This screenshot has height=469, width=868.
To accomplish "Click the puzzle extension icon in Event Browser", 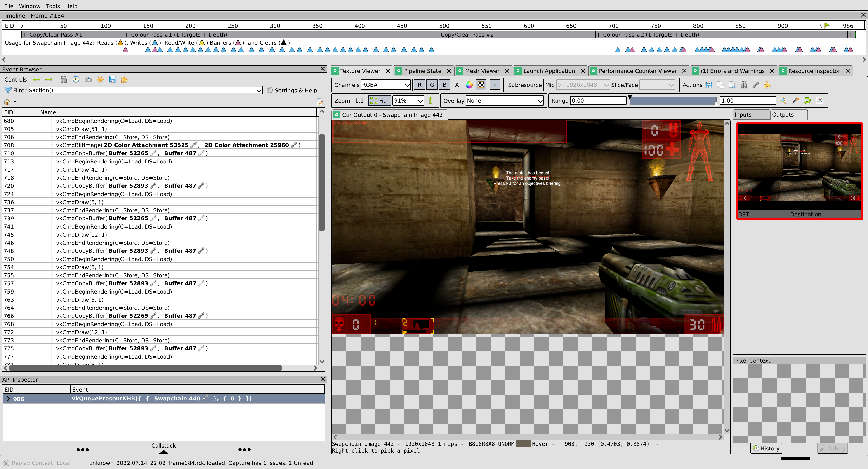I will pyautogui.click(x=125, y=79).
